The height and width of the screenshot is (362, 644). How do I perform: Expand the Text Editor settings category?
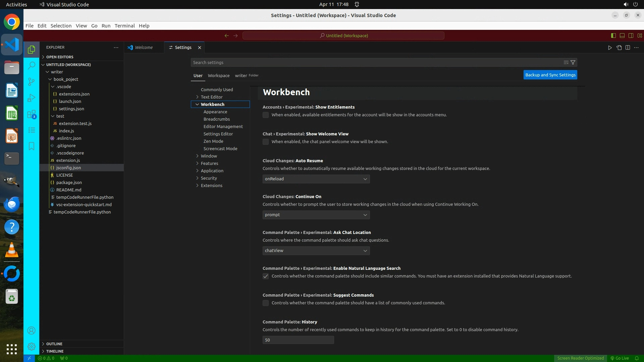coord(211,97)
